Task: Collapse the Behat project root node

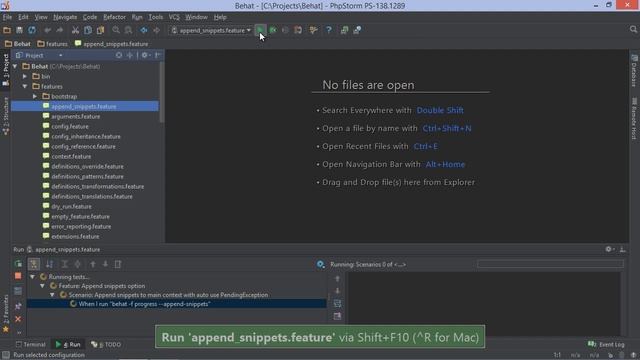Action: [x=15, y=66]
